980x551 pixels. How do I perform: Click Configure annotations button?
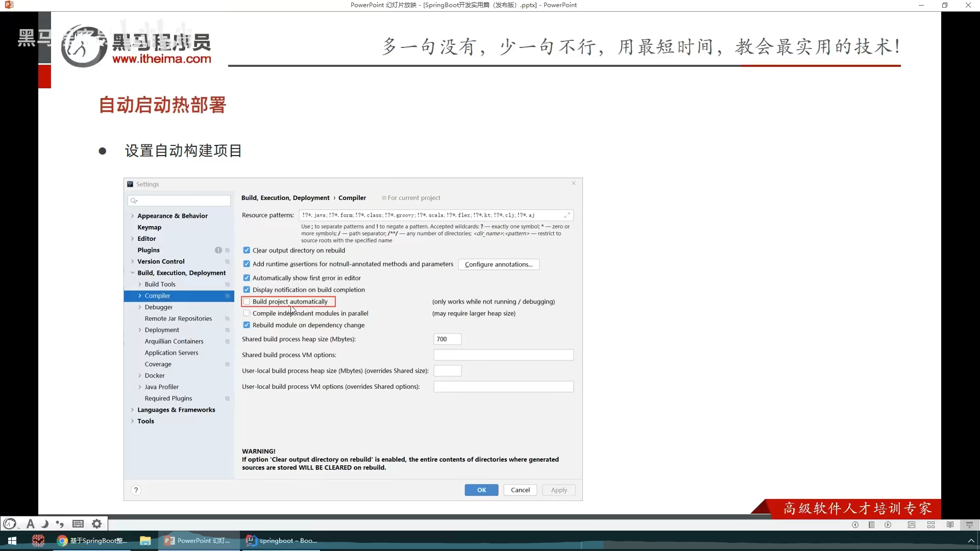[x=498, y=264]
